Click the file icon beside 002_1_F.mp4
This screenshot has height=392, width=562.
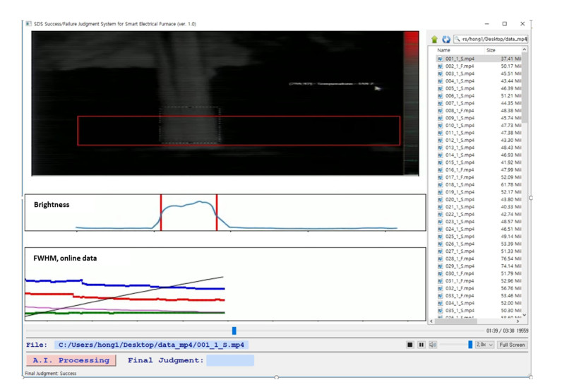(440, 66)
